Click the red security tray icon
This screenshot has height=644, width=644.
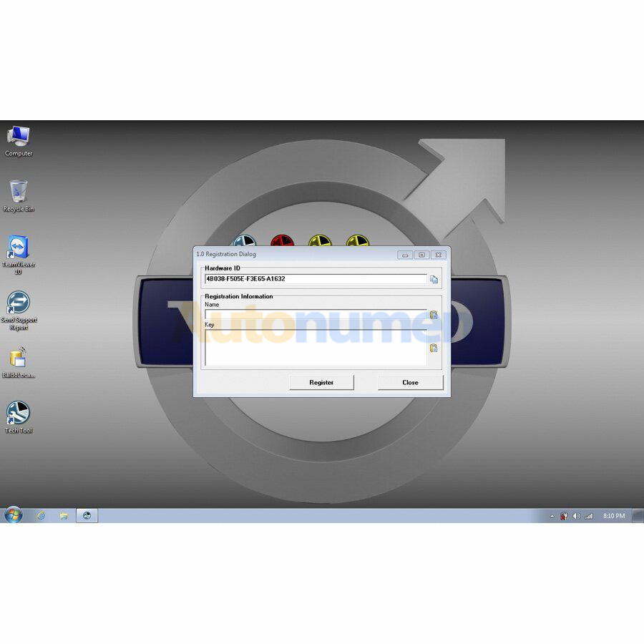pos(565,516)
